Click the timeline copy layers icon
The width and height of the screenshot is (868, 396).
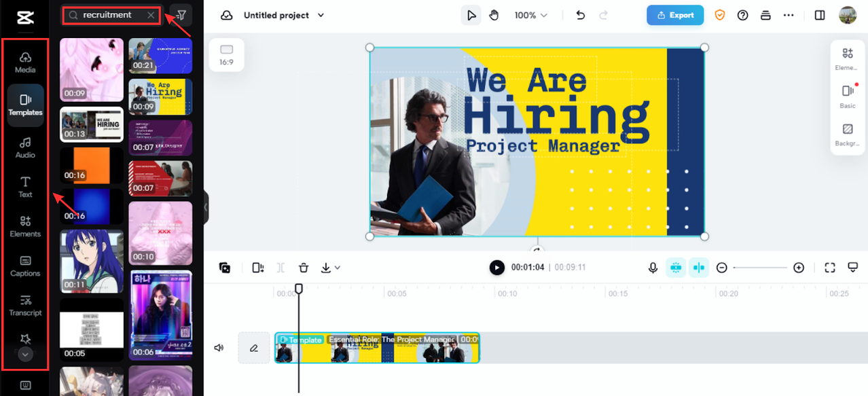[225, 268]
